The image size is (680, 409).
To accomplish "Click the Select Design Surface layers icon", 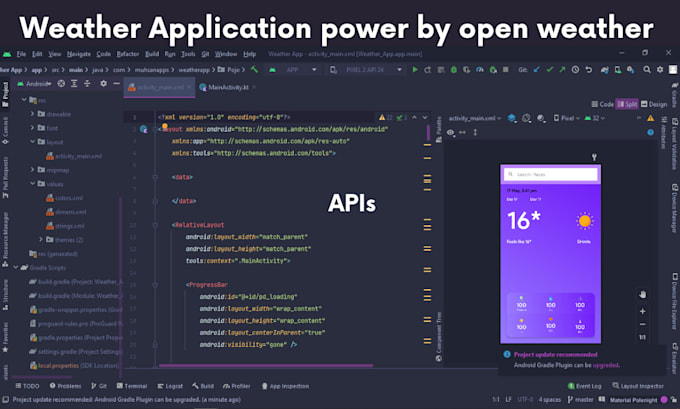I will (512, 118).
